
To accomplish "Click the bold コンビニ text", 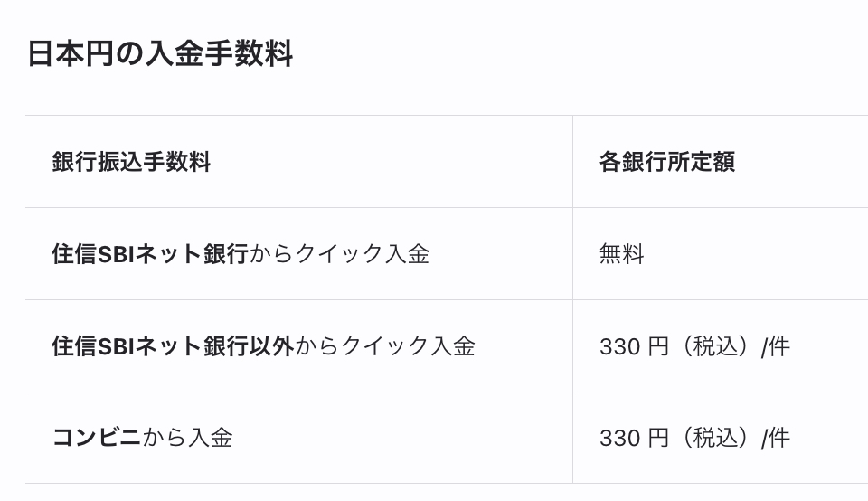I will pyautogui.click(x=97, y=438).
